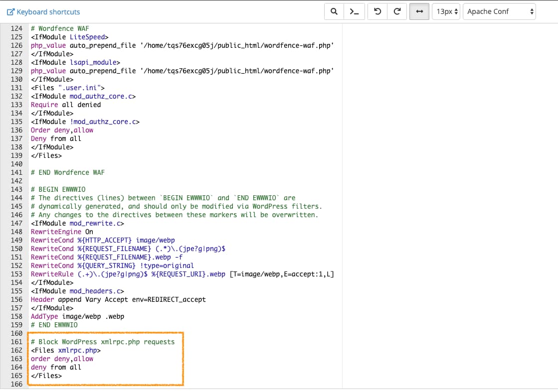Click '<IfModule !mod_authz_core.c>' line
Image resolution: width=558 pixels, height=392 pixels.
pyautogui.click(x=85, y=122)
